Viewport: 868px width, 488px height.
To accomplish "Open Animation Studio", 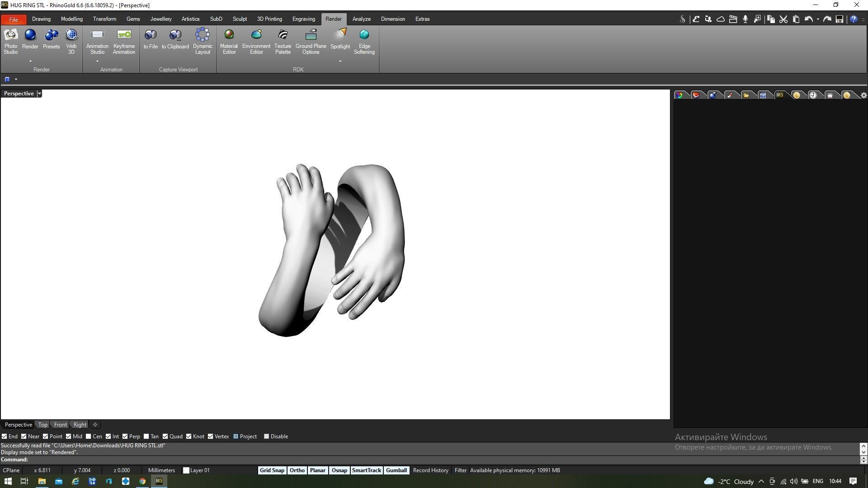I will coord(97,42).
